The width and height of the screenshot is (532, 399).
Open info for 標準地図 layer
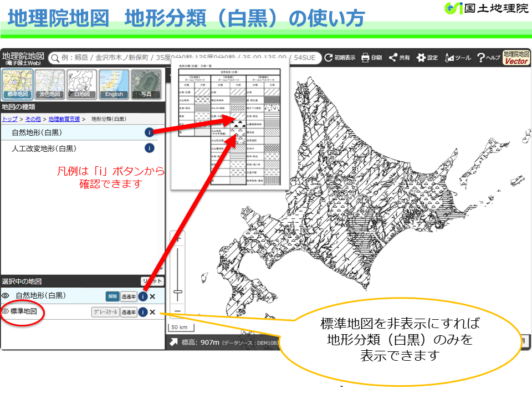[143, 312]
